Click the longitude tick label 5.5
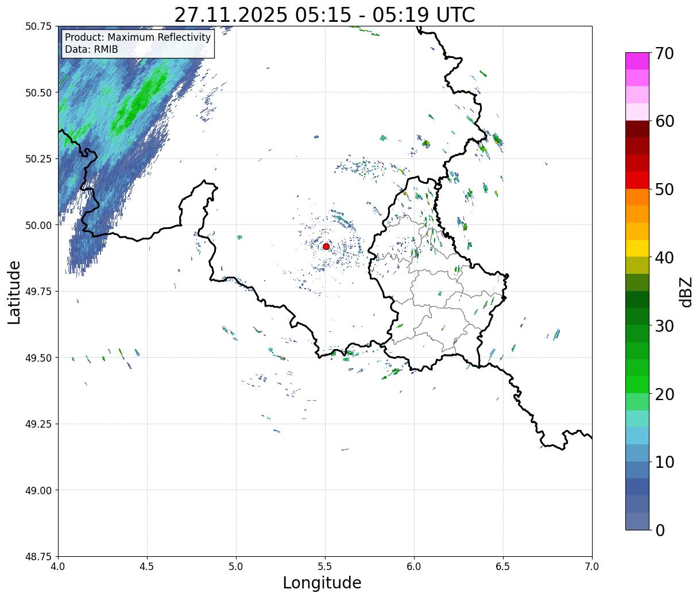 (325, 567)
